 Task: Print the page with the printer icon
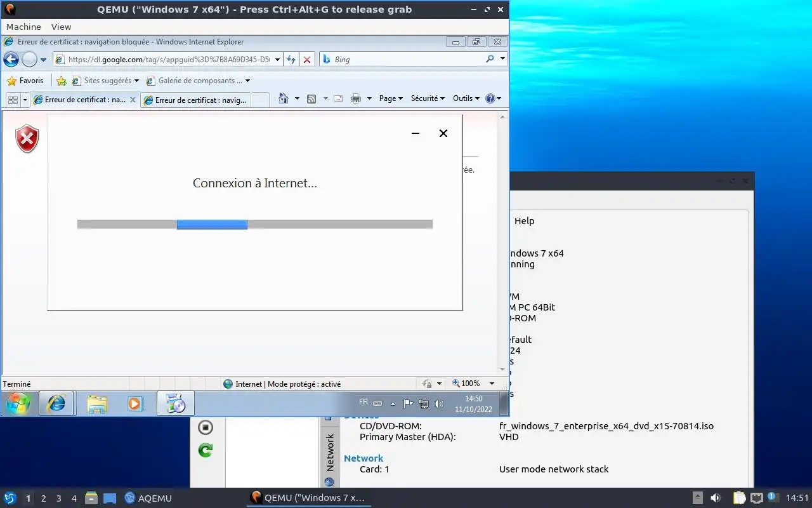pos(356,98)
